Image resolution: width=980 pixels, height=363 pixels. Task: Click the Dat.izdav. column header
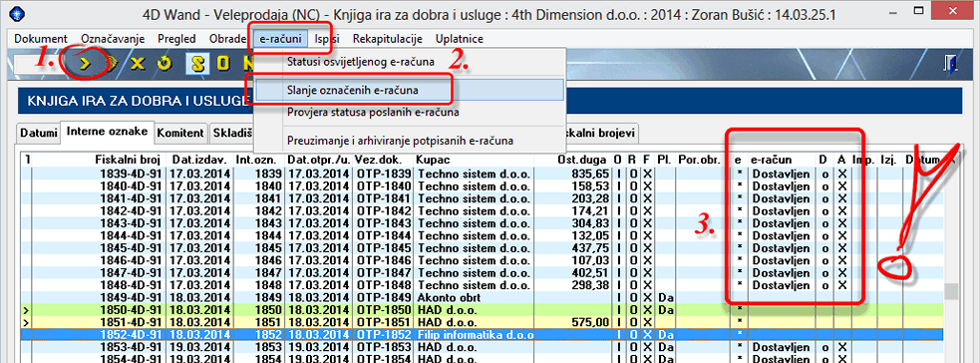coord(200,160)
